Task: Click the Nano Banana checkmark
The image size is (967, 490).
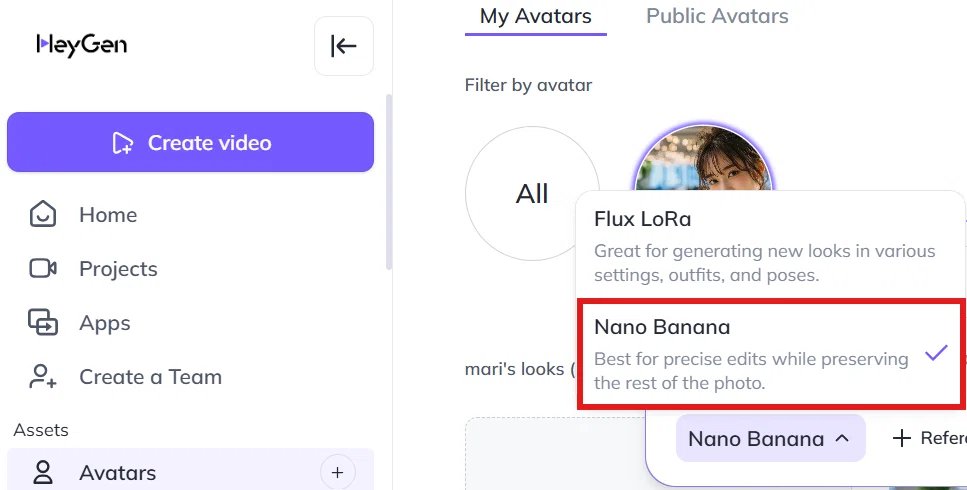Action: (936, 353)
